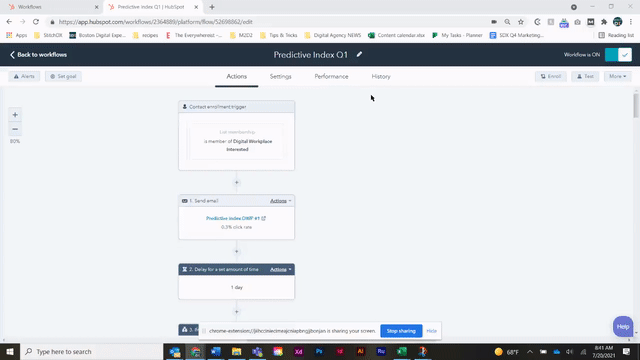The height and width of the screenshot is (360, 640).
Task: Expand Actions dropdown on Send email step
Action: [x=280, y=201]
